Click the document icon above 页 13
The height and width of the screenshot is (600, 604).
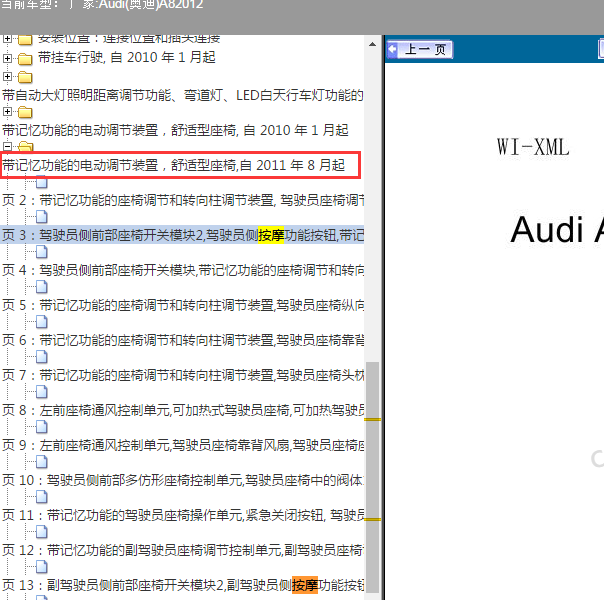coord(42,567)
